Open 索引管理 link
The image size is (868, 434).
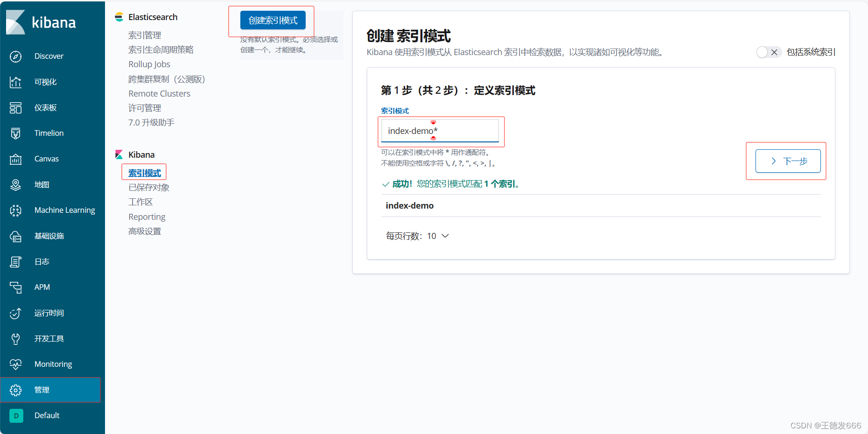click(x=145, y=35)
